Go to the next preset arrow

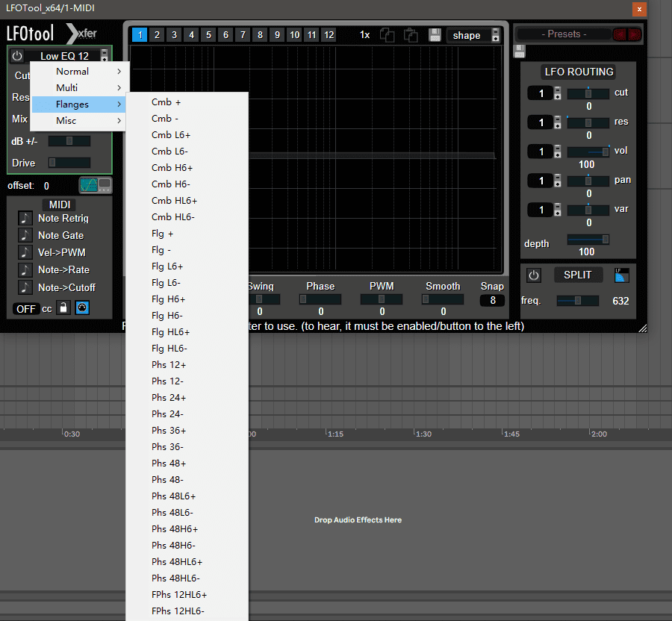tap(634, 34)
